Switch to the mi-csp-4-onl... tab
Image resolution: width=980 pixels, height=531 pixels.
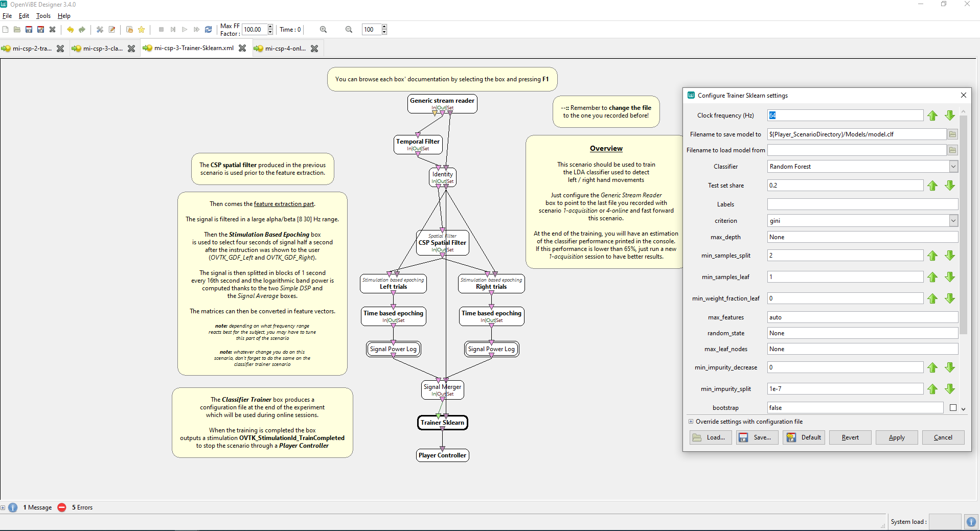pos(285,49)
